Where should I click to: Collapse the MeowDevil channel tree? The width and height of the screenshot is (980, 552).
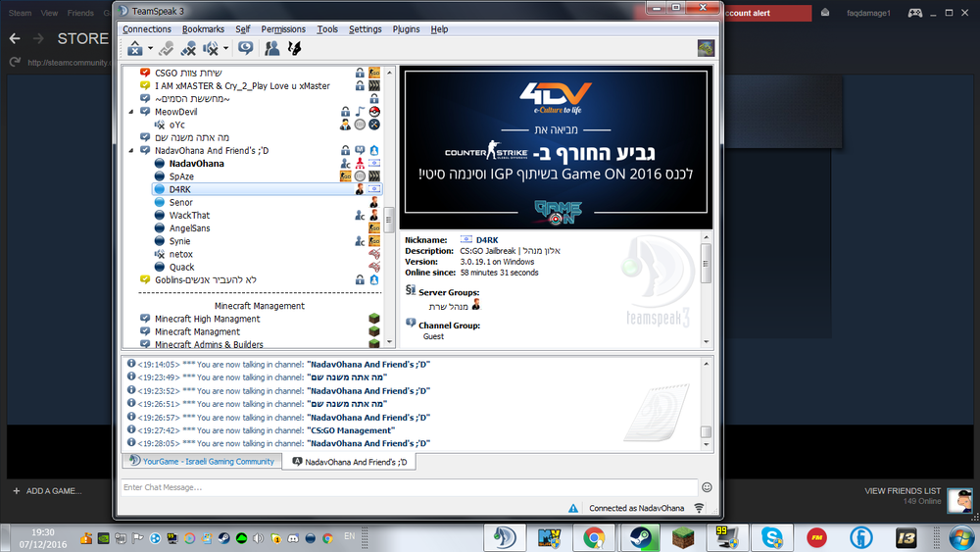pyautogui.click(x=131, y=112)
